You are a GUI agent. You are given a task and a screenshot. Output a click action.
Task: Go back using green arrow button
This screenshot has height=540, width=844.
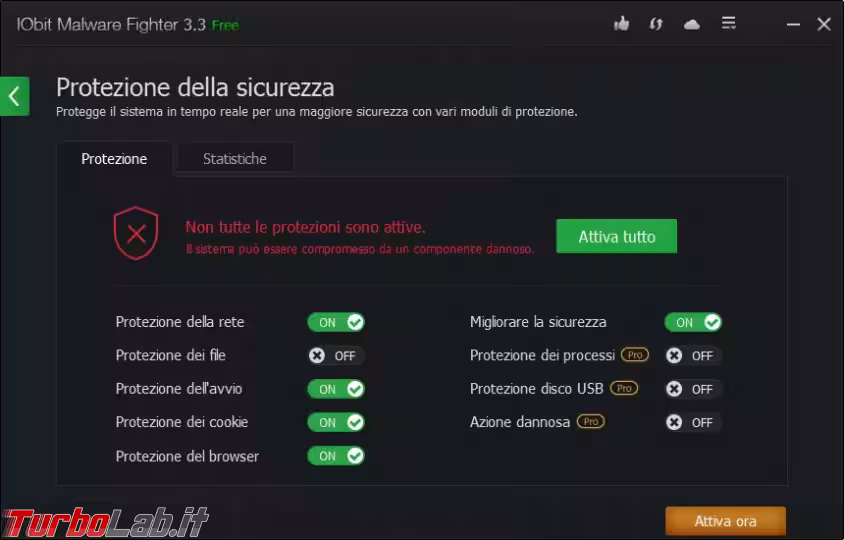click(x=15, y=96)
